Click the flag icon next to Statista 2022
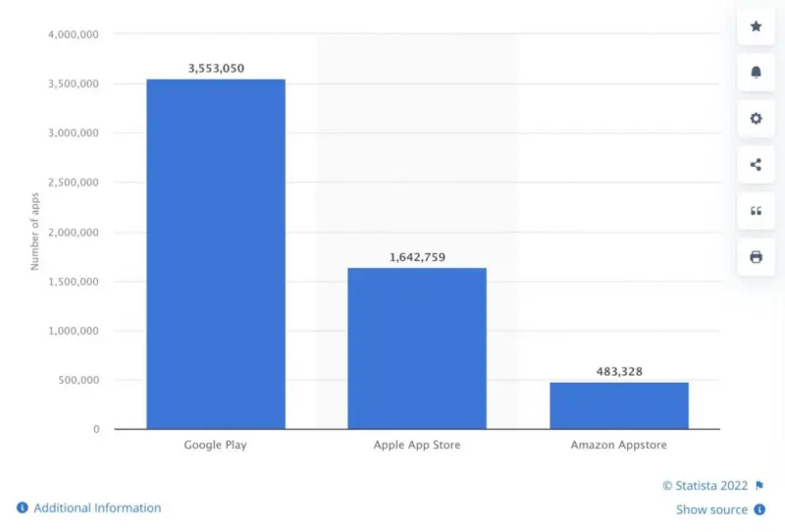This screenshot has height=532, width=785. point(759,486)
